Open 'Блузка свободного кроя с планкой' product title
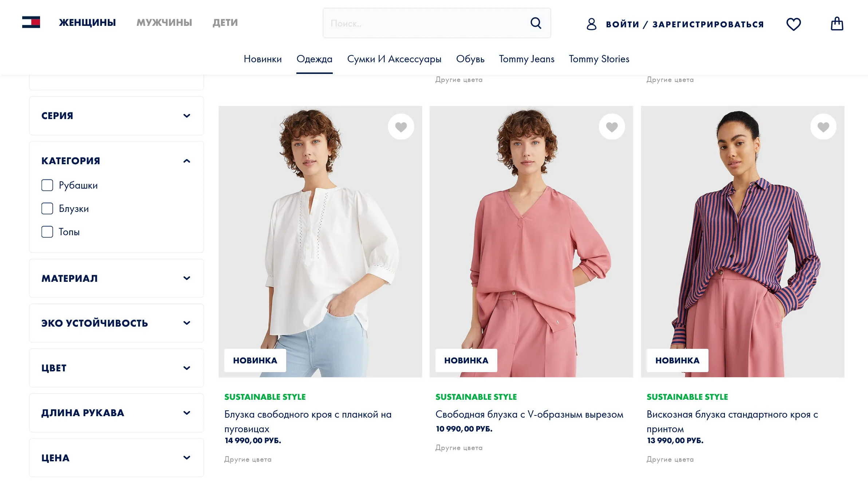 (308, 422)
